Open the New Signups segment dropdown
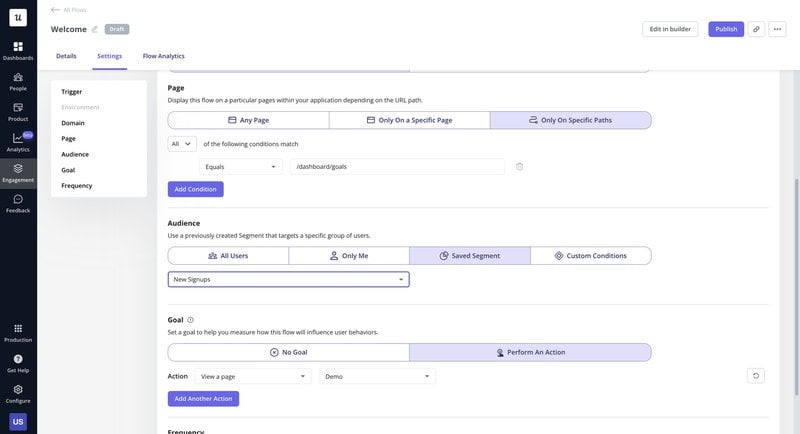The height and width of the screenshot is (434, 800). point(288,279)
